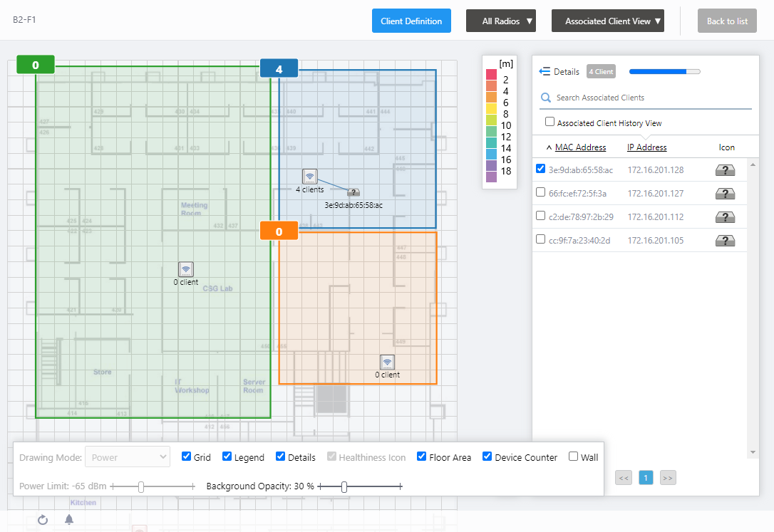Click the Back to list button
This screenshot has width=774, height=532.
pyautogui.click(x=727, y=21)
